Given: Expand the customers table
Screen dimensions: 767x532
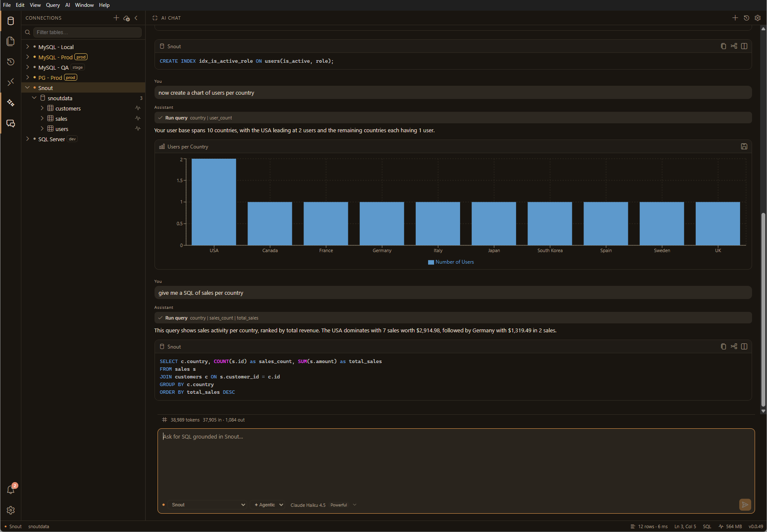Looking at the screenshot, I should (x=42, y=108).
